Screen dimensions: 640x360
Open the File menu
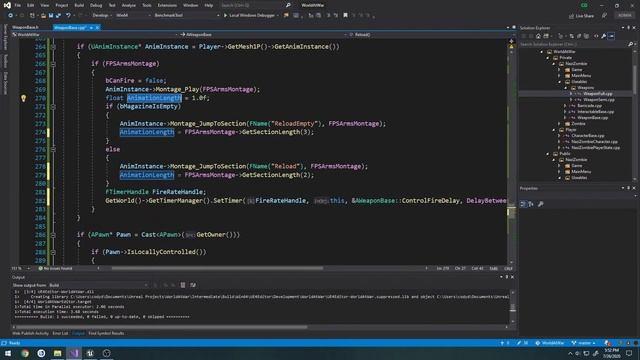point(18,5)
